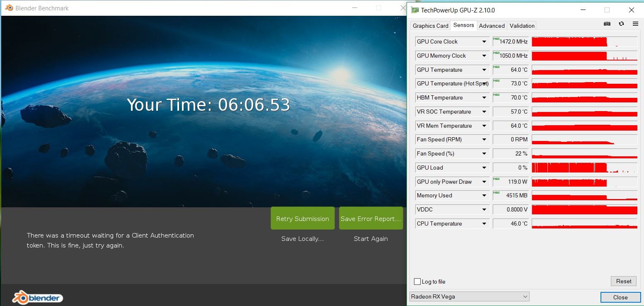The image size is (644, 306).
Task: Click the Start Again link
Action: [x=371, y=239]
